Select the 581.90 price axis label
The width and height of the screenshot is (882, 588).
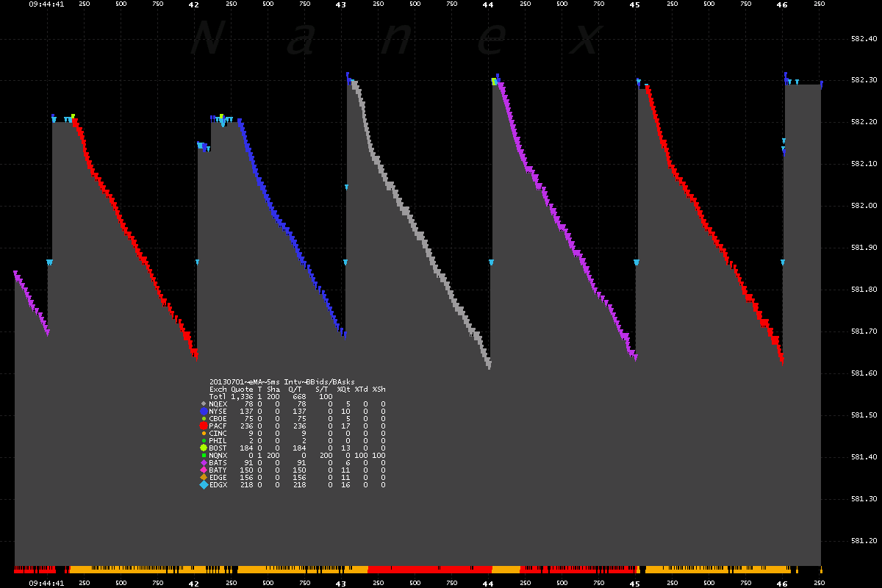(864, 248)
